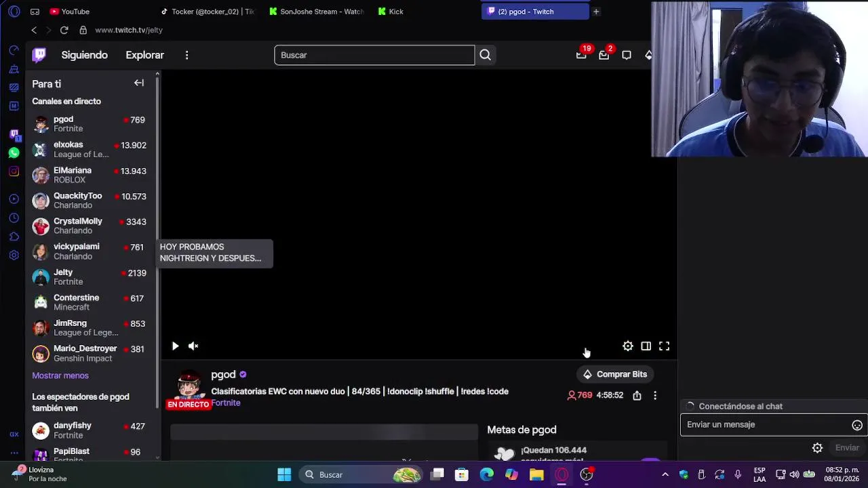Open Instagram in Opera sidebar

click(x=14, y=171)
